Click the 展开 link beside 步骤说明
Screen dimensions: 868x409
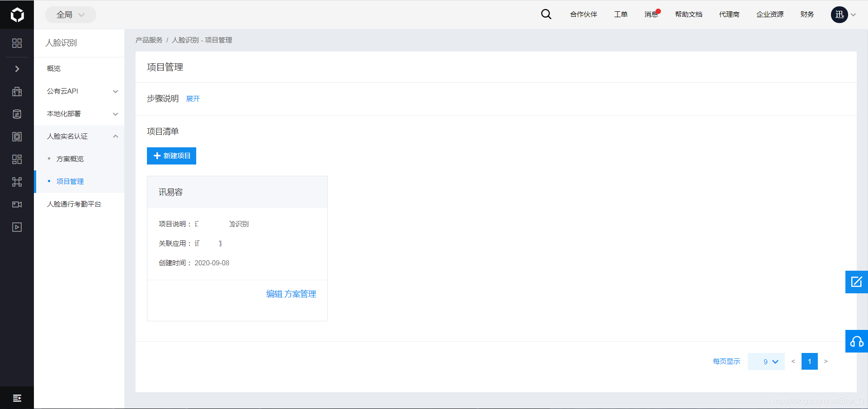point(193,99)
